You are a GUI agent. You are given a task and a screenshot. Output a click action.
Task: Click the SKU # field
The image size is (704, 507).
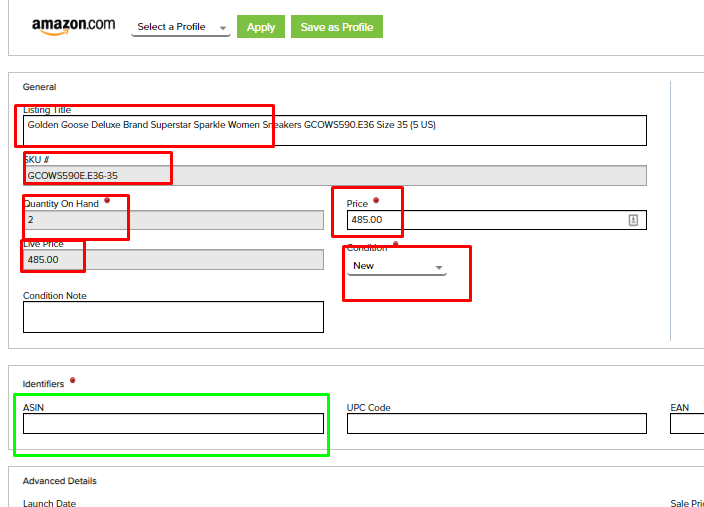point(335,176)
